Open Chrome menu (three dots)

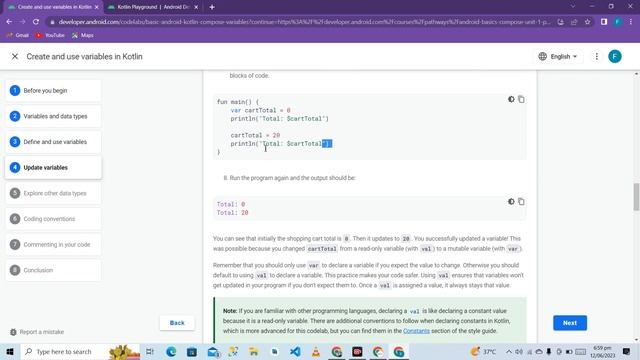631,22
